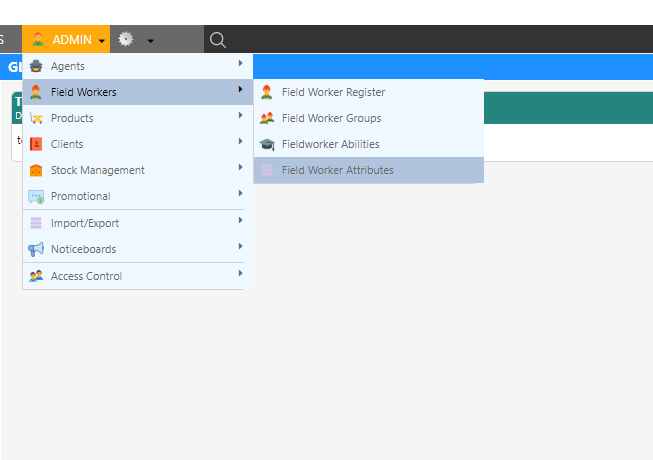
Task: Click the Clients address book icon
Action: (36, 144)
